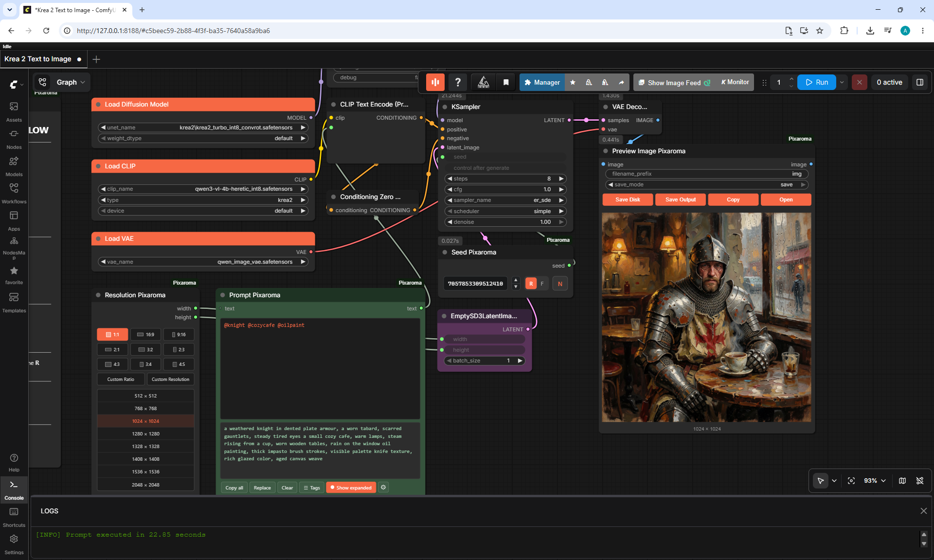The height and width of the screenshot is (560, 934).
Task: Open the Assets sidebar panel
Action: 14,111
